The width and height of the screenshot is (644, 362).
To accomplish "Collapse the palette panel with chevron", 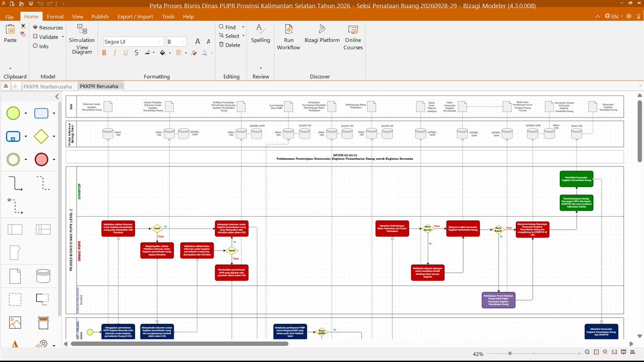I will pos(57,97).
